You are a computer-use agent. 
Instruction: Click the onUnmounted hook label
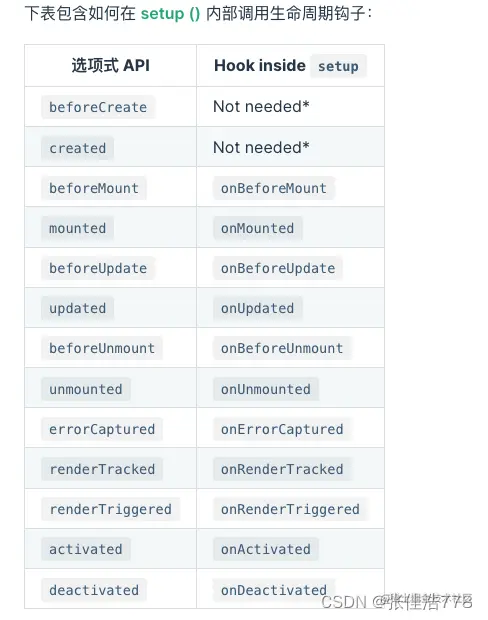(266, 389)
